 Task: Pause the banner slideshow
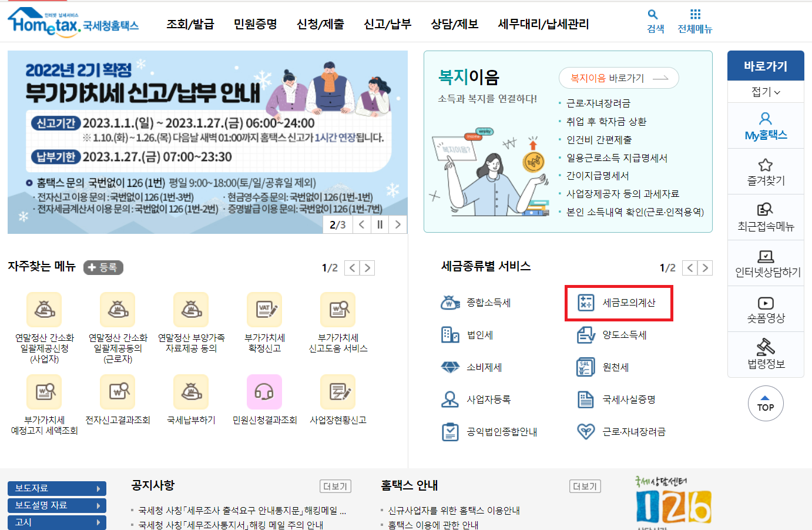pyautogui.click(x=380, y=225)
